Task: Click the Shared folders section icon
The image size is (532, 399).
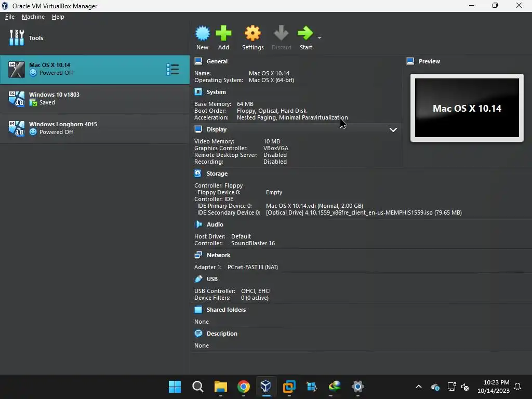Action: [x=198, y=310]
